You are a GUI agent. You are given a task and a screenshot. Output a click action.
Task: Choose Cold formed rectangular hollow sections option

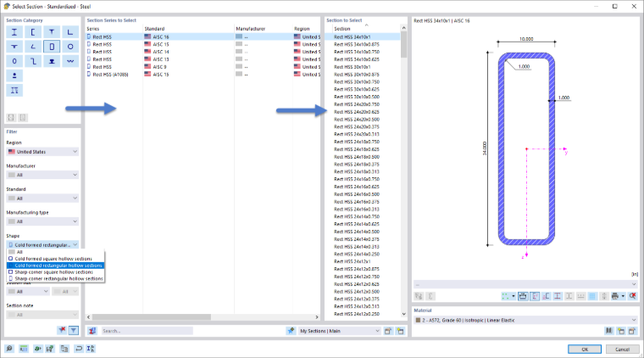click(x=55, y=266)
